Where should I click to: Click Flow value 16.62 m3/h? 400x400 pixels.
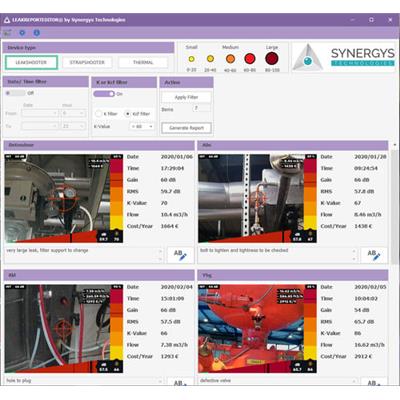pos(369,345)
